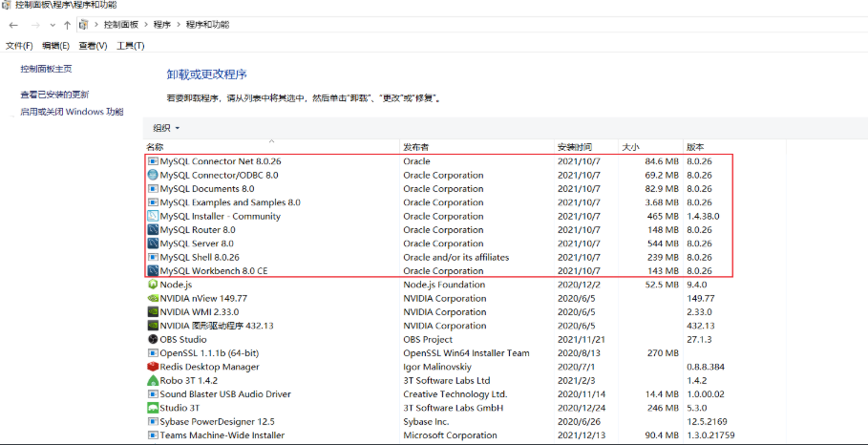Image resolution: width=868 pixels, height=445 pixels.
Task: Click publisher Creative Technology Ltd.
Action: pyautogui.click(x=455, y=394)
